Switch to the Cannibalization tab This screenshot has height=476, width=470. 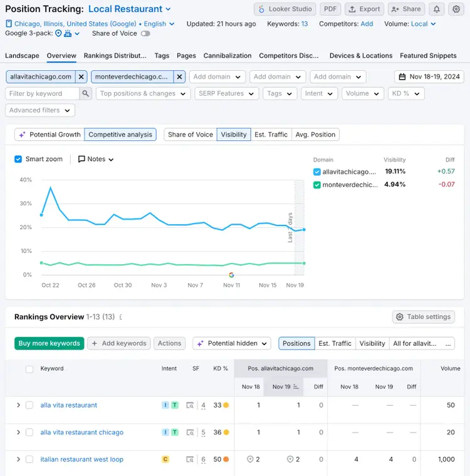[x=227, y=56]
